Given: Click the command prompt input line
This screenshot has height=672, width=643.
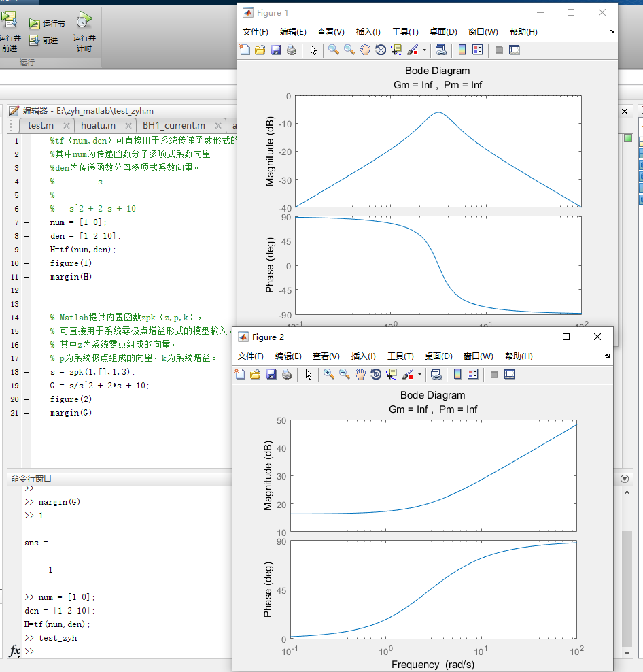Looking at the screenshot, I should point(128,652).
